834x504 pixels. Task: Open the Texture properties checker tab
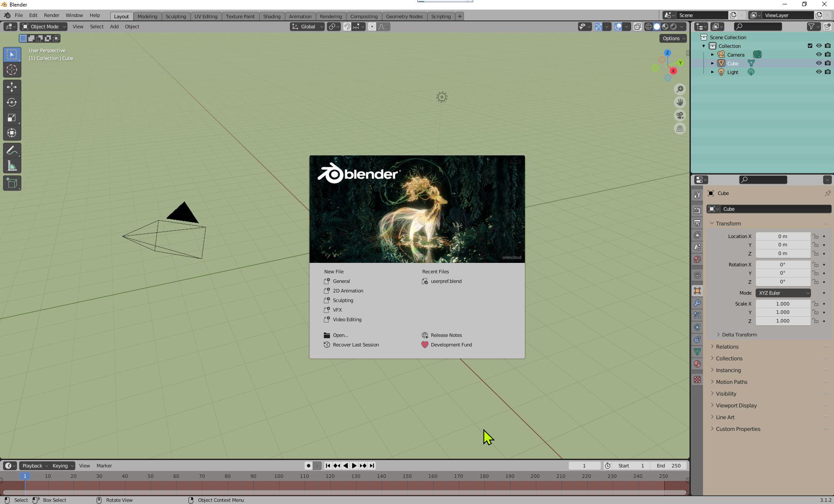point(697,380)
